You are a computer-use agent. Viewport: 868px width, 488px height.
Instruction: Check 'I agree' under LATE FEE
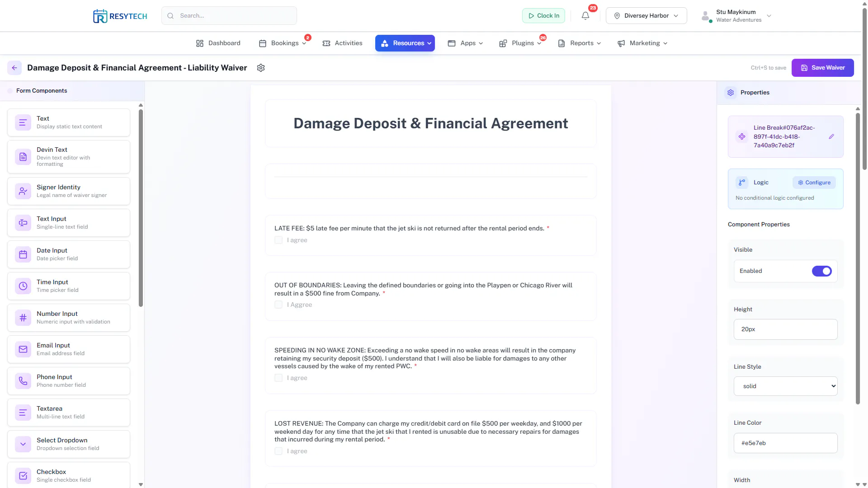[x=278, y=240]
